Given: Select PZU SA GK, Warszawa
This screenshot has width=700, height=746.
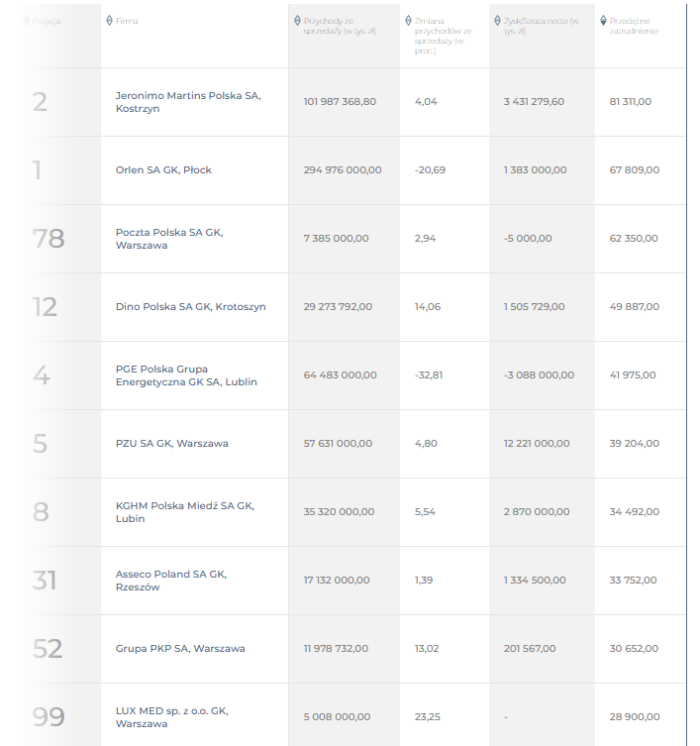Looking at the screenshot, I should point(171,444).
